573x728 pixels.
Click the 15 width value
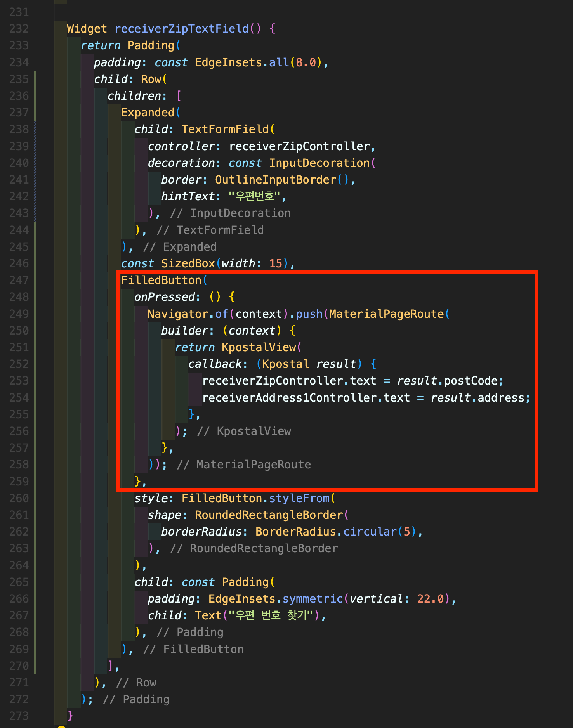(x=276, y=263)
